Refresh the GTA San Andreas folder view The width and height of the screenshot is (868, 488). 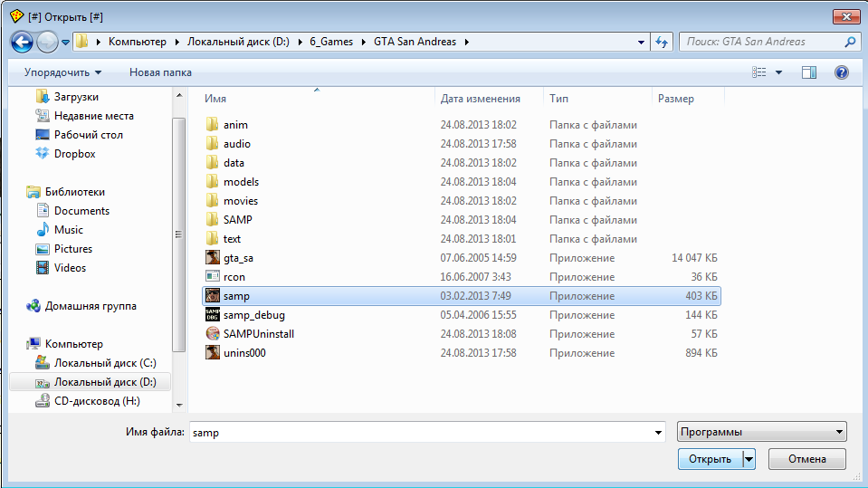pyautogui.click(x=662, y=42)
